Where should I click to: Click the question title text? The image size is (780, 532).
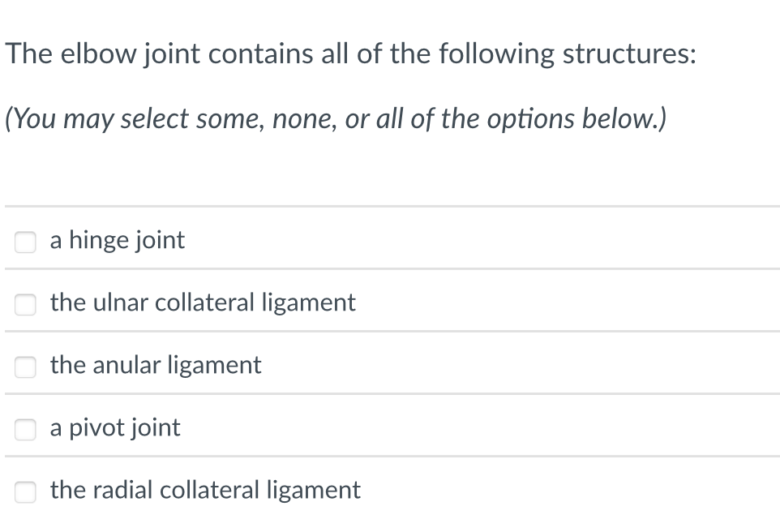tap(350, 54)
